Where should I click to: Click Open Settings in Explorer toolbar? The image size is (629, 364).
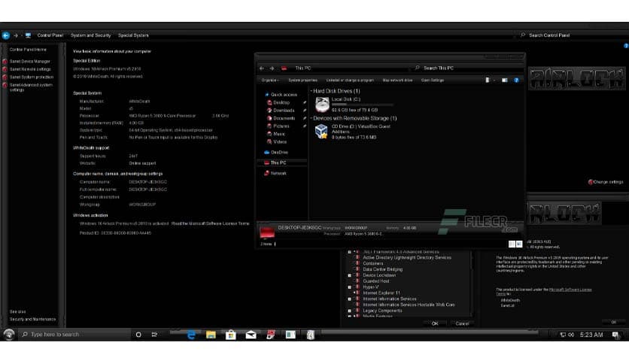(x=433, y=80)
